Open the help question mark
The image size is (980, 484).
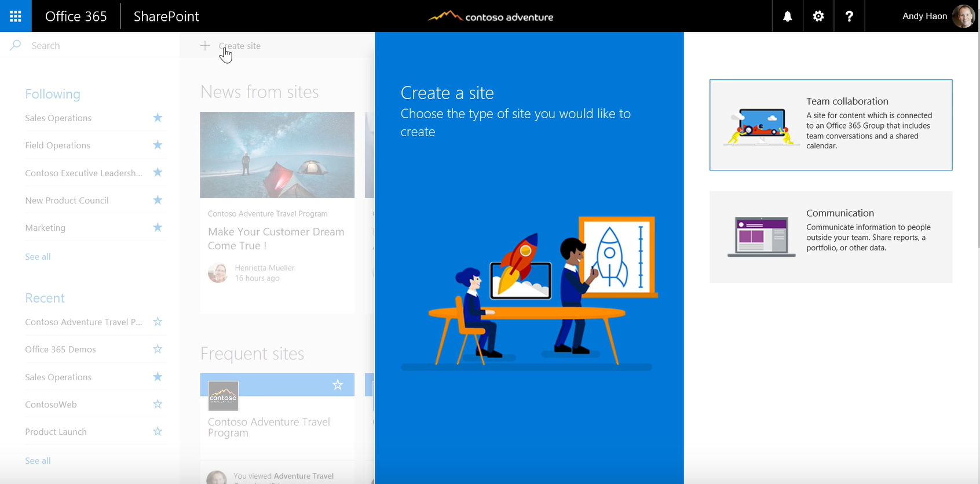pyautogui.click(x=849, y=16)
